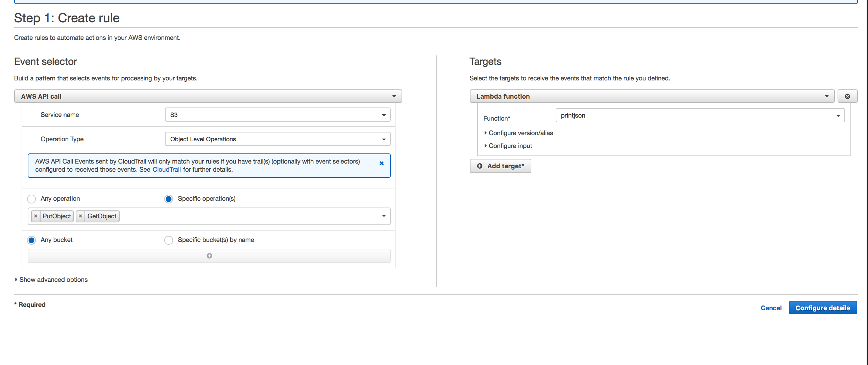Viewport: 868px width, 365px height.
Task: Remove the GetObject operation tag
Action: click(80, 216)
